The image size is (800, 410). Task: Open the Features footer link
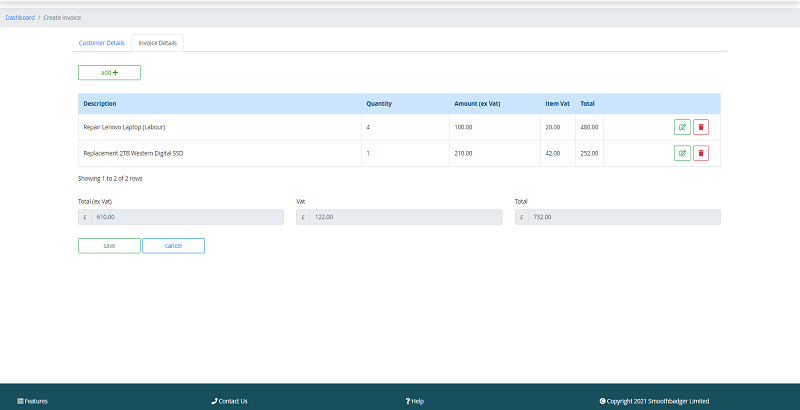point(33,401)
